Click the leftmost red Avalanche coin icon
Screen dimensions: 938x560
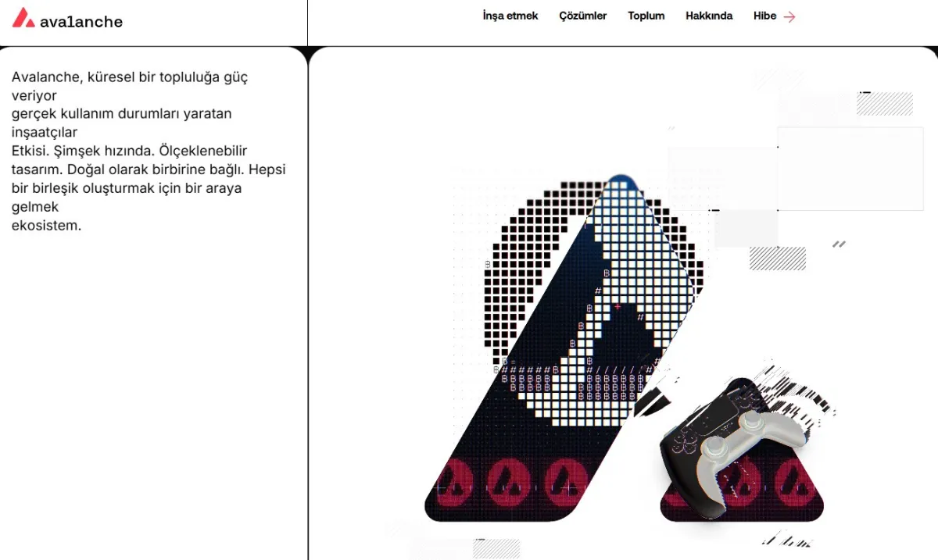(456, 482)
